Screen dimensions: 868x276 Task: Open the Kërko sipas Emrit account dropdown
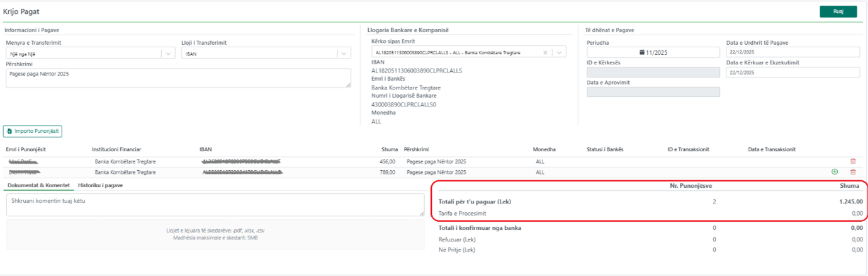coord(560,53)
